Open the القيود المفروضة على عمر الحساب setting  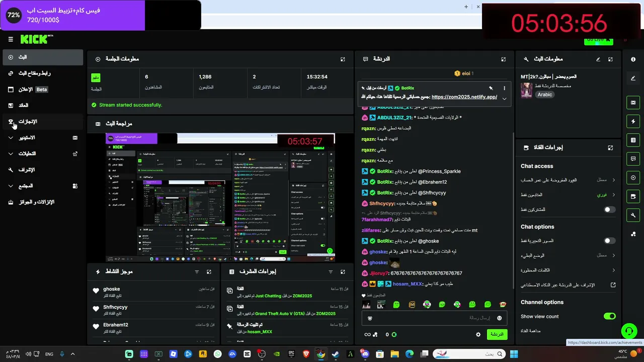[568, 180]
